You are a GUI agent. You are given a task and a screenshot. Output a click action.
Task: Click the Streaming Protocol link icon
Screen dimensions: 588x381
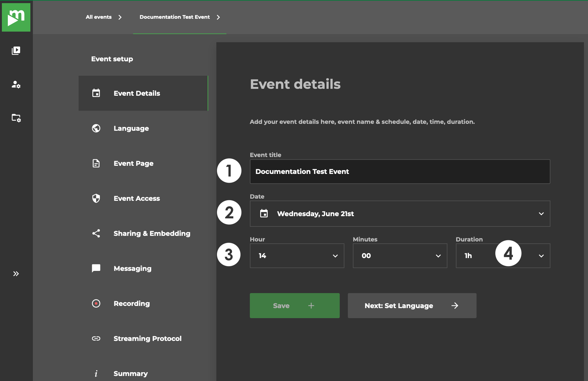tap(96, 338)
